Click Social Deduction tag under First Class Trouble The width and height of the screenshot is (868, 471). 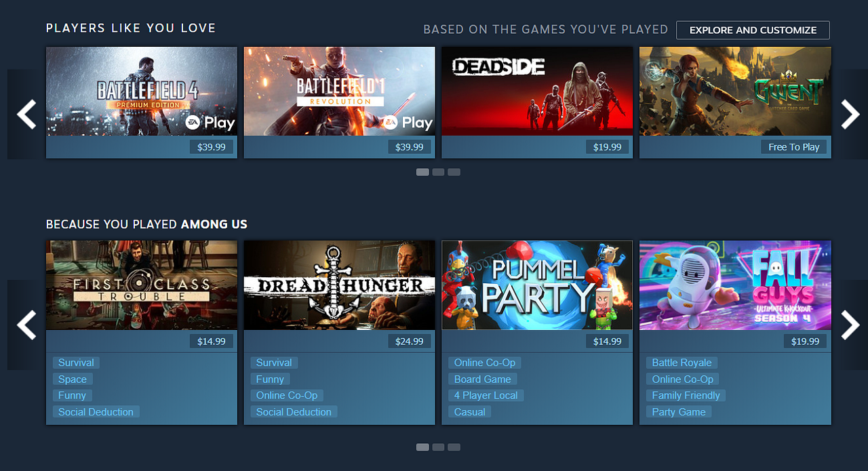tap(96, 412)
